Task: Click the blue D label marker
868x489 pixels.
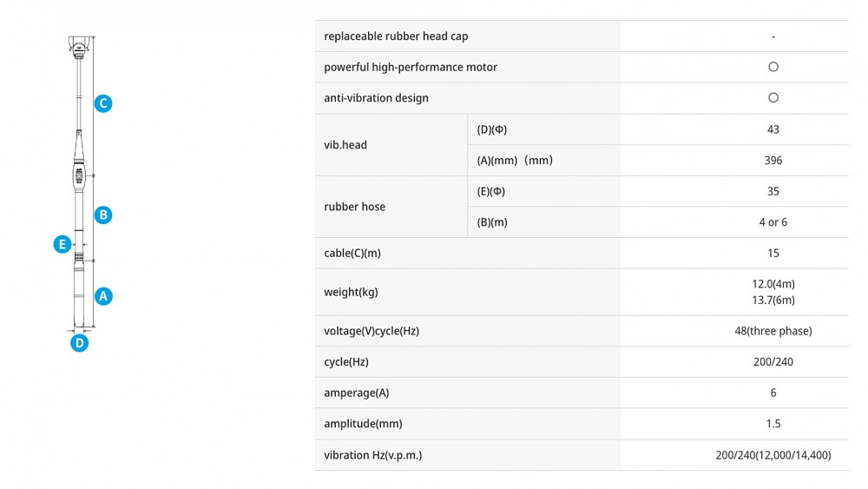Action: [x=79, y=343]
